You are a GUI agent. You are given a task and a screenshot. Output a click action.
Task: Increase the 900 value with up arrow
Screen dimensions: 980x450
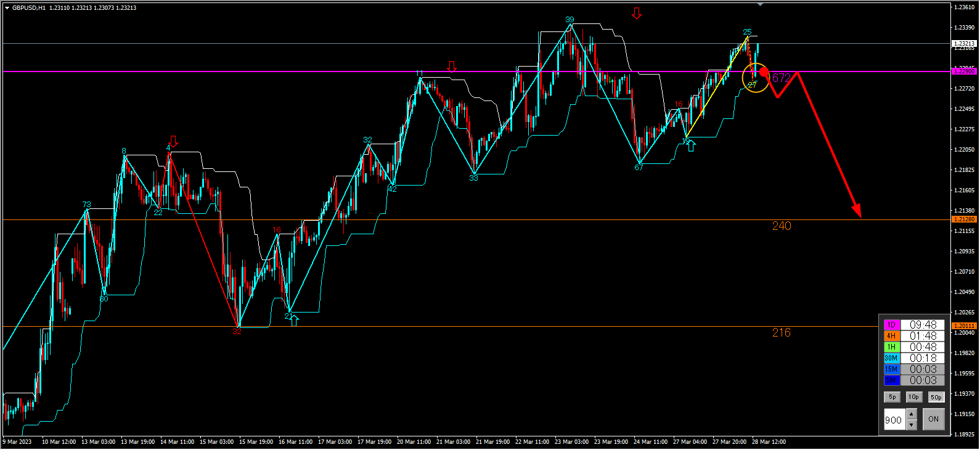click(x=912, y=414)
